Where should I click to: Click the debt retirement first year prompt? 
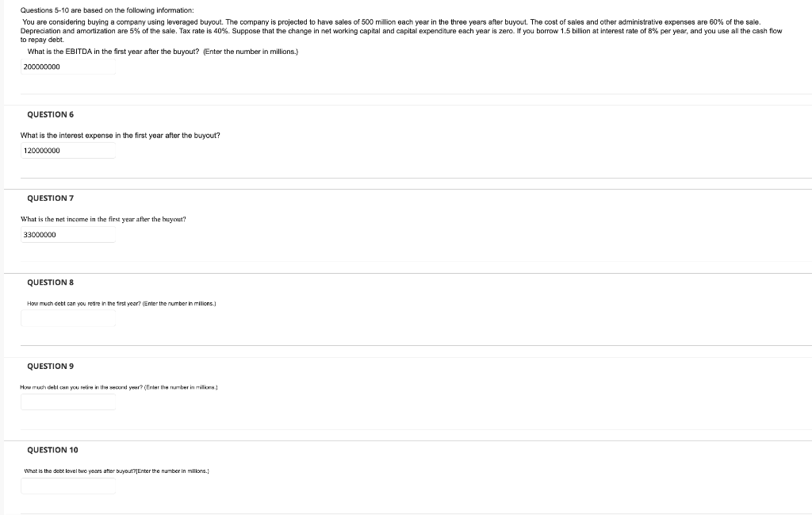point(121,302)
